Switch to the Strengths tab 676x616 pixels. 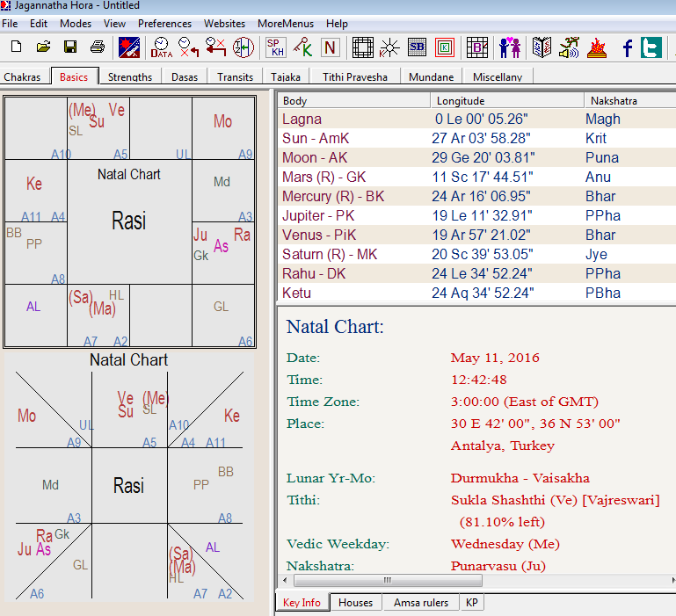pos(130,76)
